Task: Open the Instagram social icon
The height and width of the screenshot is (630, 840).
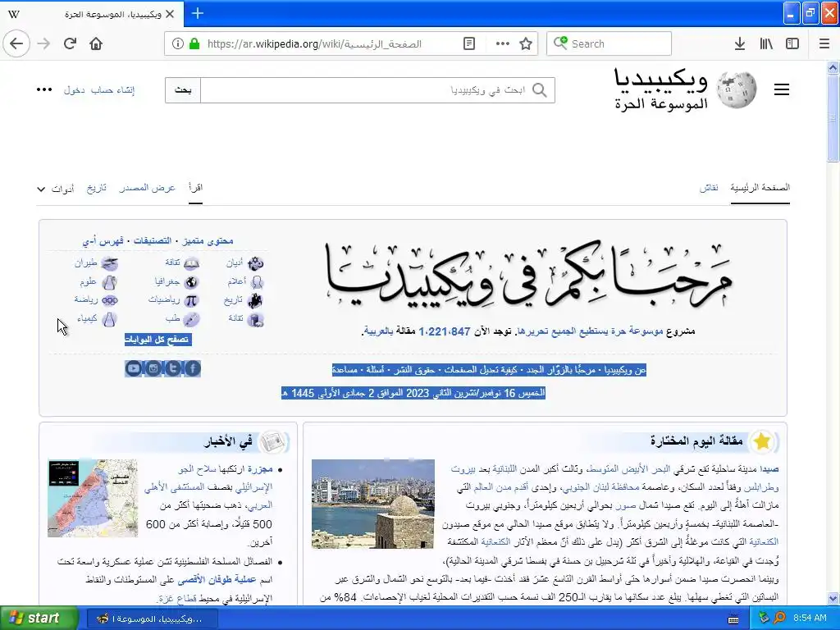Action: [153, 368]
